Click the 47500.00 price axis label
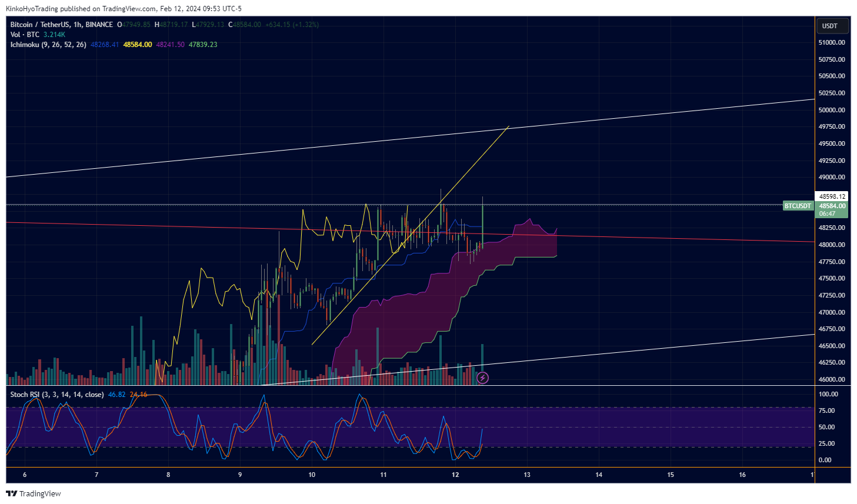The image size is (857, 504). tap(832, 278)
